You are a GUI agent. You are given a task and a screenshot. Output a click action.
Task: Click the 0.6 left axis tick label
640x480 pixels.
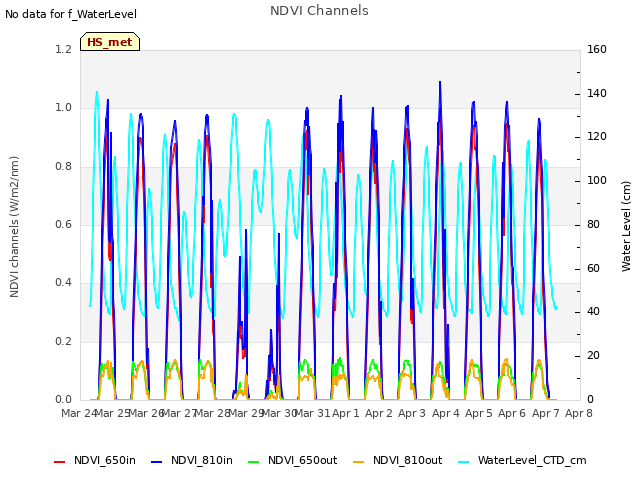pos(64,224)
